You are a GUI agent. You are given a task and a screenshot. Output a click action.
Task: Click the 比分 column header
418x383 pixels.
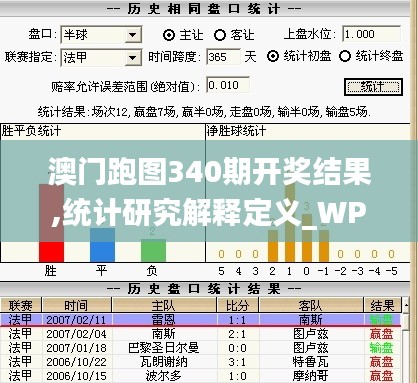point(237,305)
